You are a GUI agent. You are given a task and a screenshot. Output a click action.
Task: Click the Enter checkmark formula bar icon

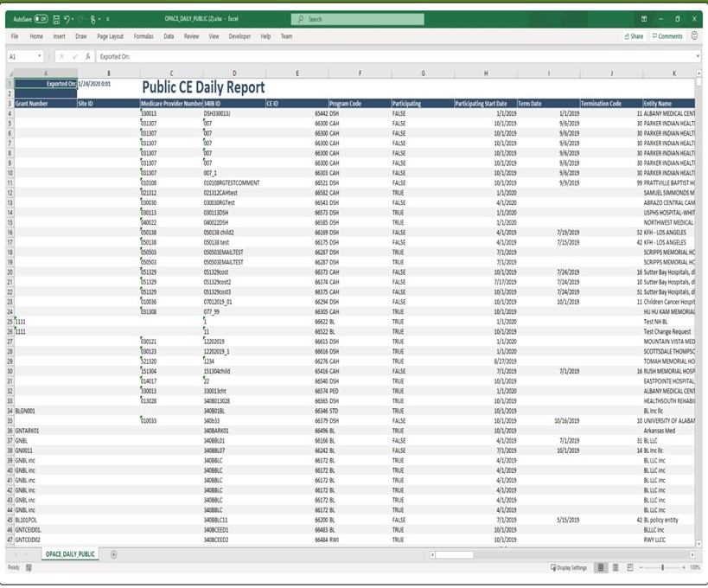[74, 56]
